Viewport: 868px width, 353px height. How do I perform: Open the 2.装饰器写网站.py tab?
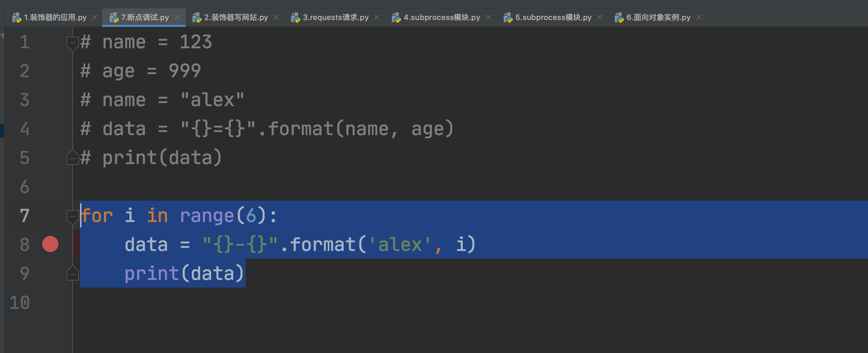(236, 17)
